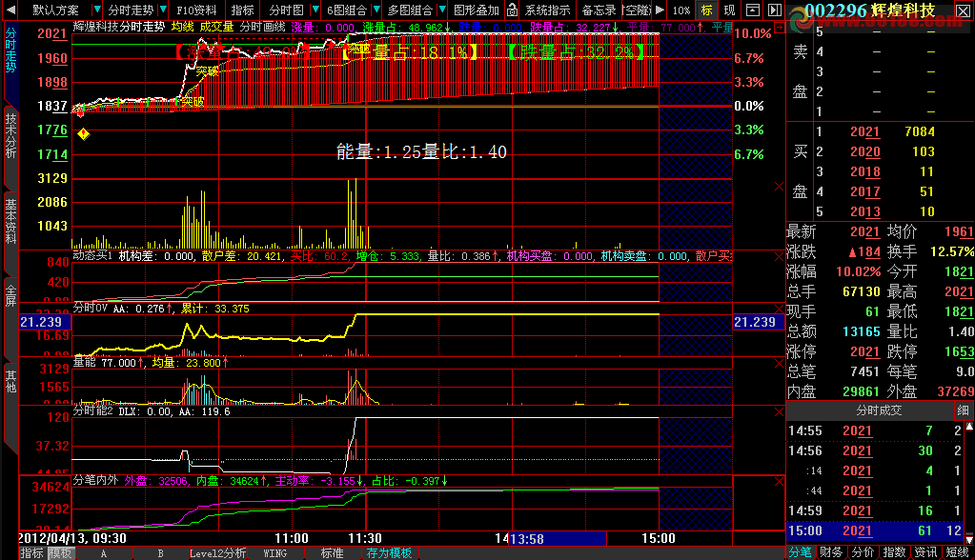Open the 其他 left sidebar tab
The height and width of the screenshot is (560, 975).
pos(10,381)
